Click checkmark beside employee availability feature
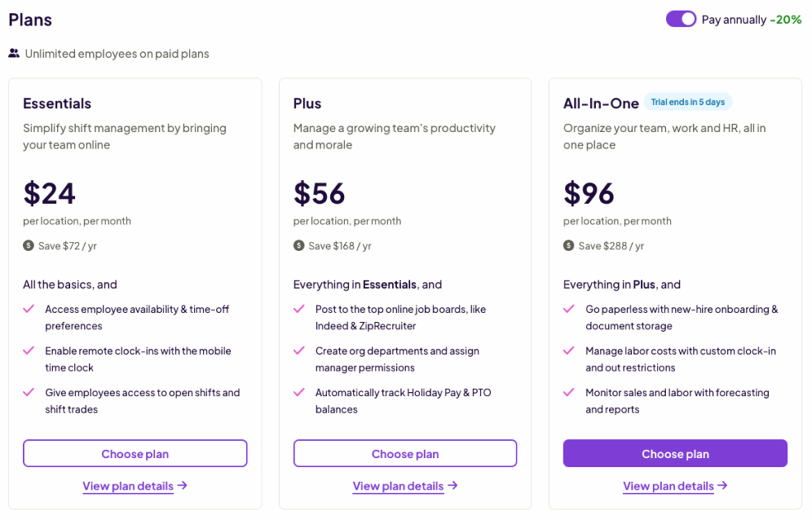Screen dimensions: 812x520 click(x=29, y=309)
